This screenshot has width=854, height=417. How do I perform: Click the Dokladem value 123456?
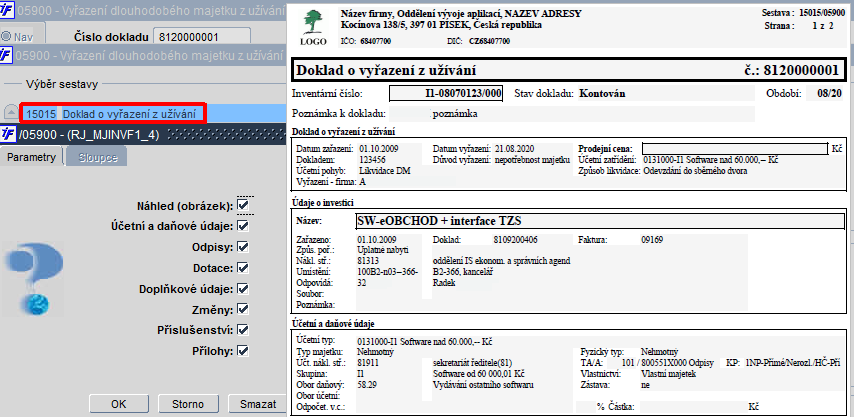[372, 160]
